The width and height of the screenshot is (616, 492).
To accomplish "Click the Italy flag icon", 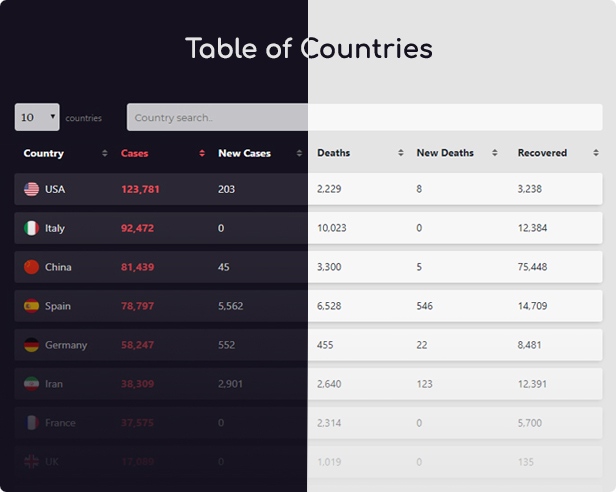I will pos(32,228).
